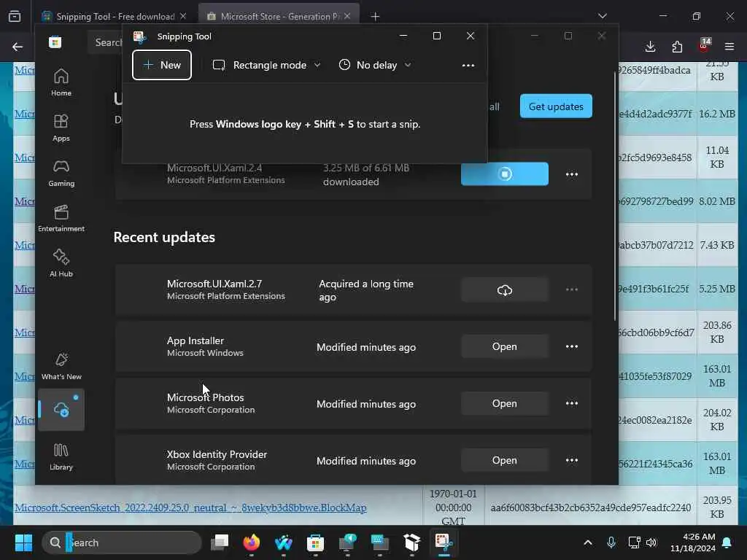747x560 pixels.
Task: Open Rectangle mode dropdown
Action: pos(267,65)
